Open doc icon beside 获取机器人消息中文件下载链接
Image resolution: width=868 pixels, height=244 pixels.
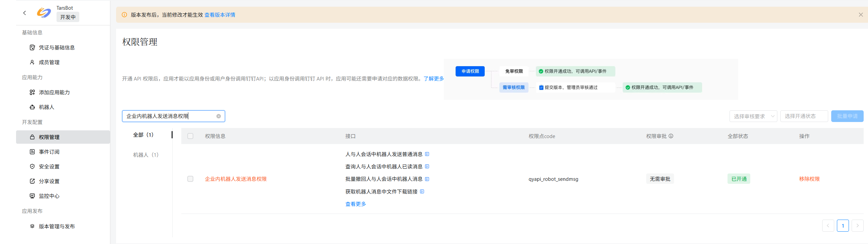(x=422, y=192)
